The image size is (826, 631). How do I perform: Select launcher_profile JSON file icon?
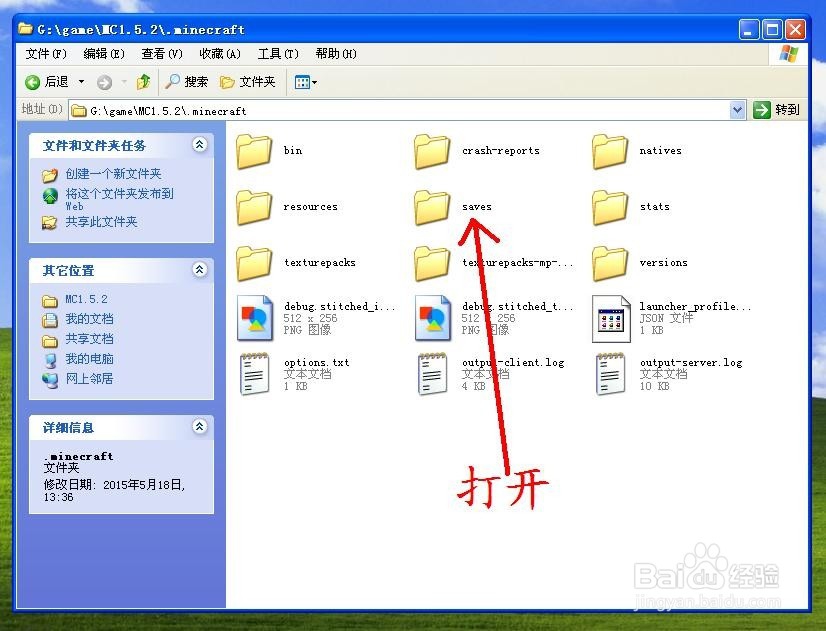point(611,318)
